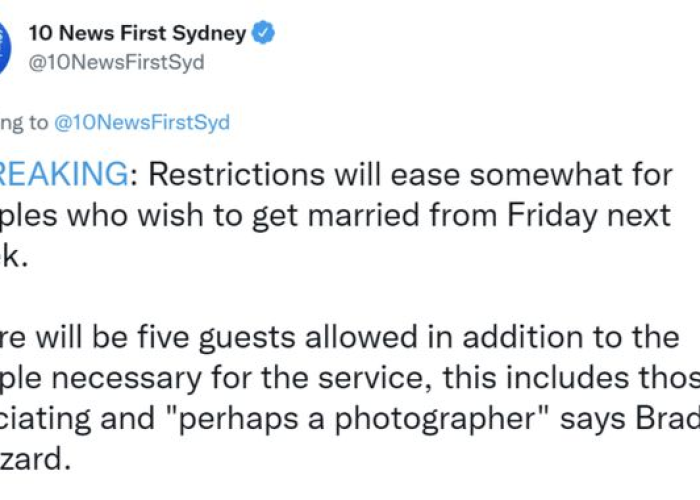Screen dimensions: 700x500
Task: Select the word "necessary" in the tweet
Action: (x=126, y=379)
